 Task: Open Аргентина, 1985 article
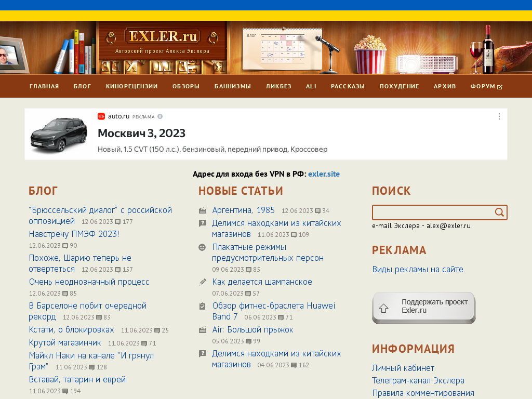point(243,210)
